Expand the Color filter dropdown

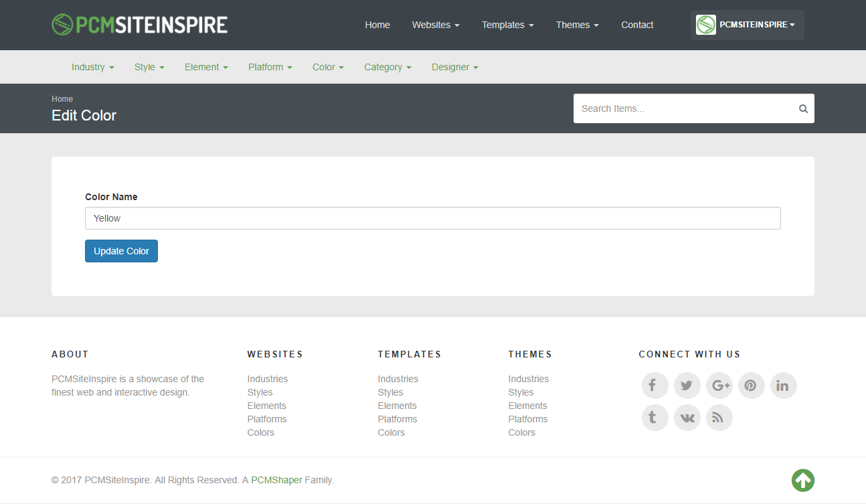coord(328,67)
